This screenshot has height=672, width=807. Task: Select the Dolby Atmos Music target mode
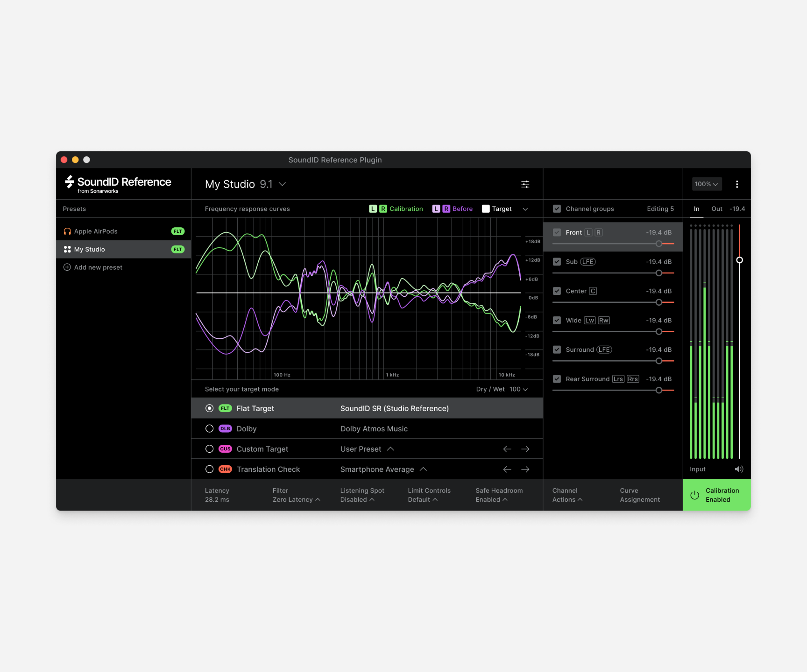pyautogui.click(x=209, y=428)
